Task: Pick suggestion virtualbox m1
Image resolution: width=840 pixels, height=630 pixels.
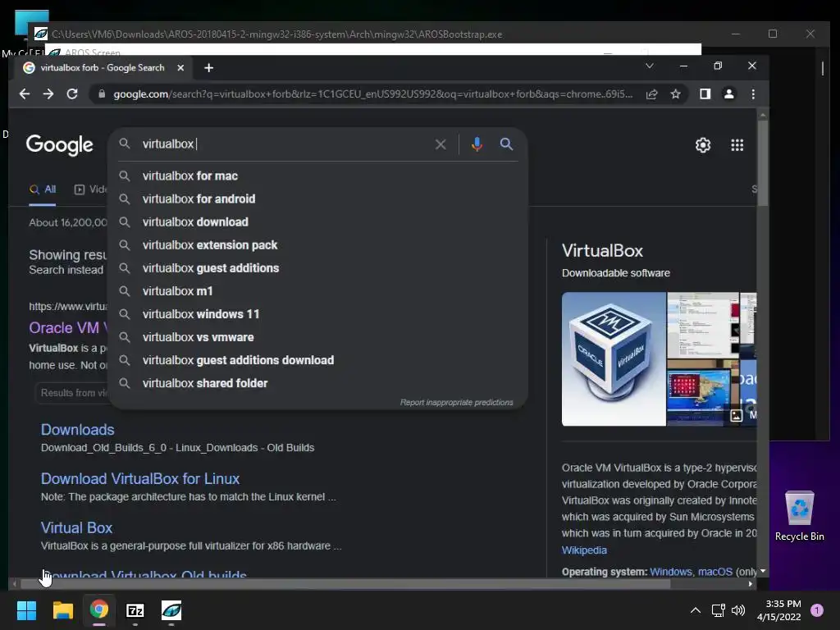Action: coord(317,291)
